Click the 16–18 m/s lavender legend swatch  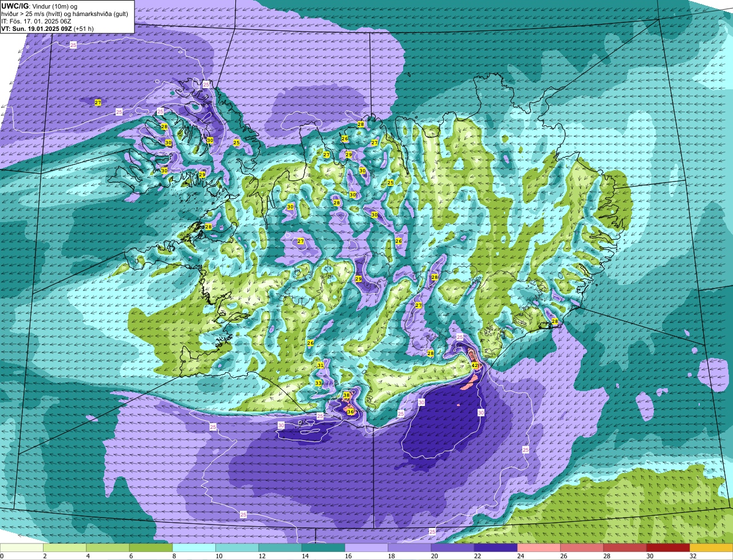click(366, 548)
